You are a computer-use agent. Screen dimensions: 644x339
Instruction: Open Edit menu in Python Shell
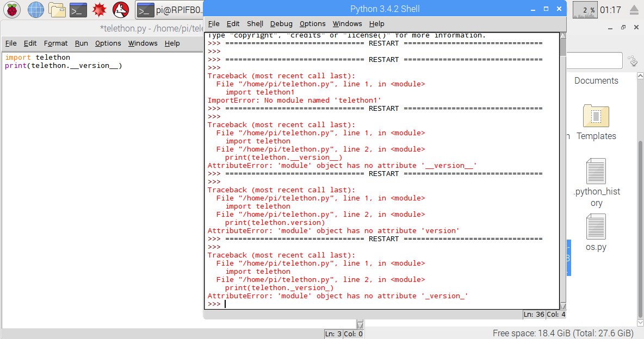pos(233,24)
